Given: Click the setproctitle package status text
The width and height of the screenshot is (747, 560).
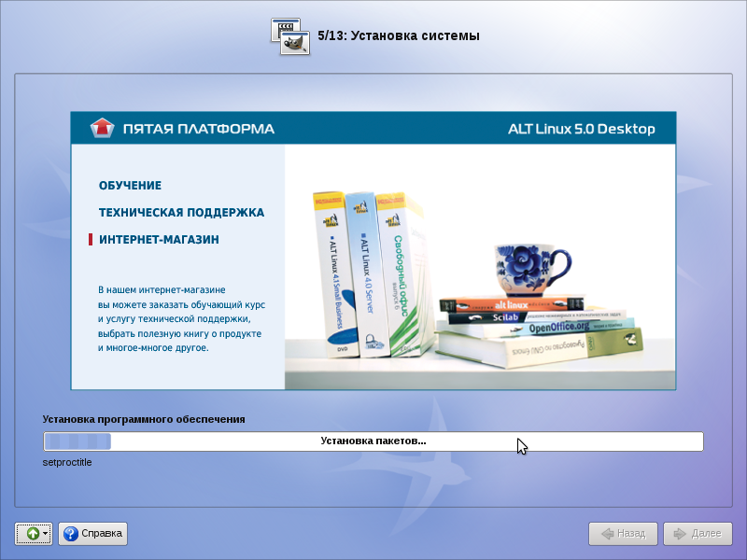Looking at the screenshot, I should point(67,462).
